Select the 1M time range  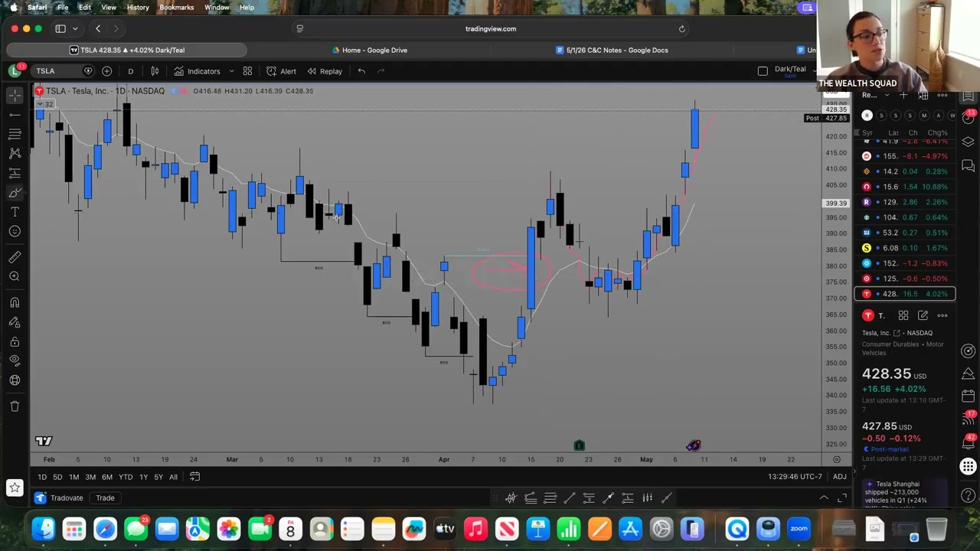click(73, 477)
